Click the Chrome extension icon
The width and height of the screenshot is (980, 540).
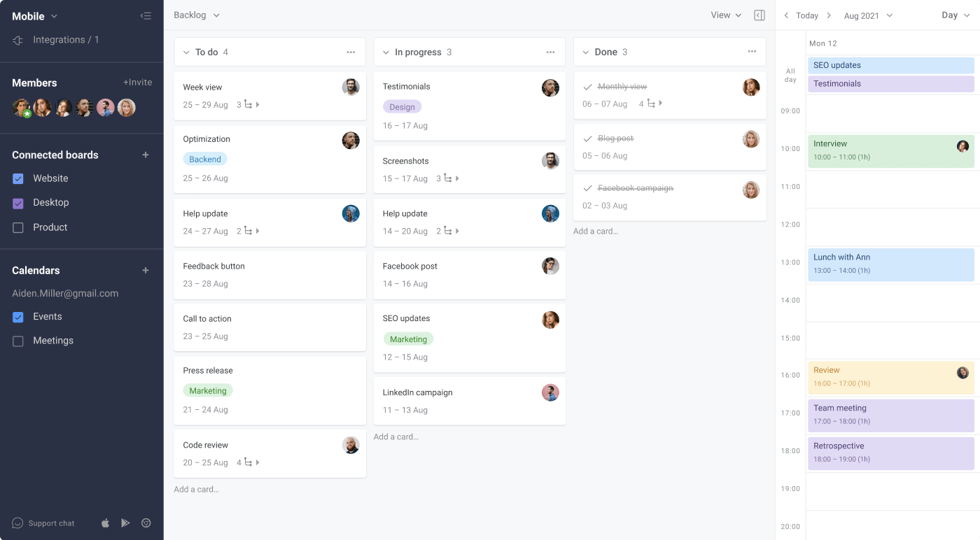point(146,523)
